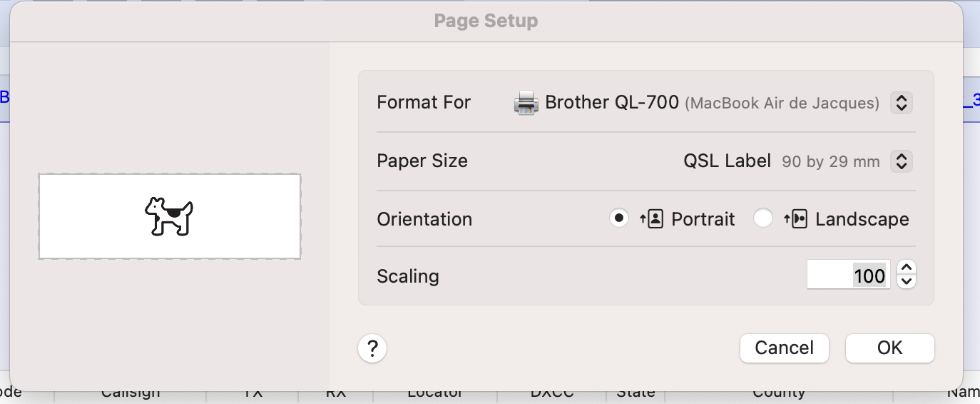The width and height of the screenshot is (980, 404).
Task: Open help with the question mark button
Action: tap(372, 348)
